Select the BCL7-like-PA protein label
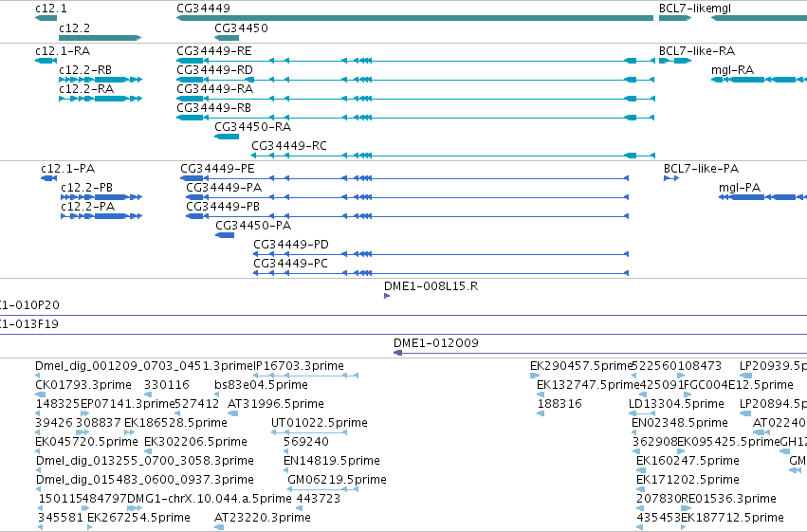The image size is (807, 532). tap(701, 169)
